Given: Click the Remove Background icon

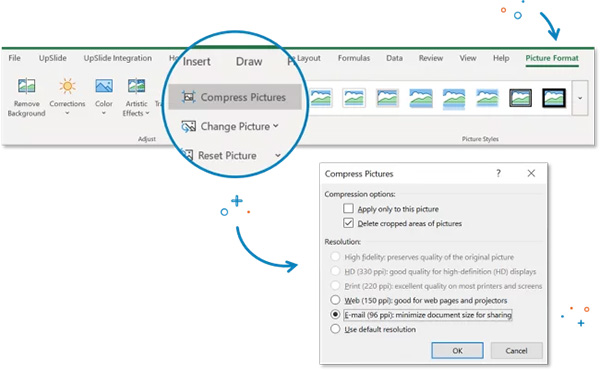Looking at the screenshot, I should (x=26, y=86).
